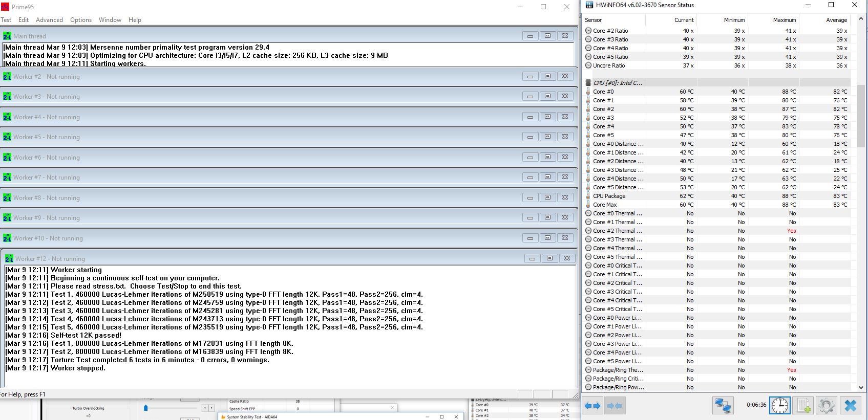Viewport: 868px width, 420px height.
Task: Click the Core #5 Ratio row
Action: (717, 57)
